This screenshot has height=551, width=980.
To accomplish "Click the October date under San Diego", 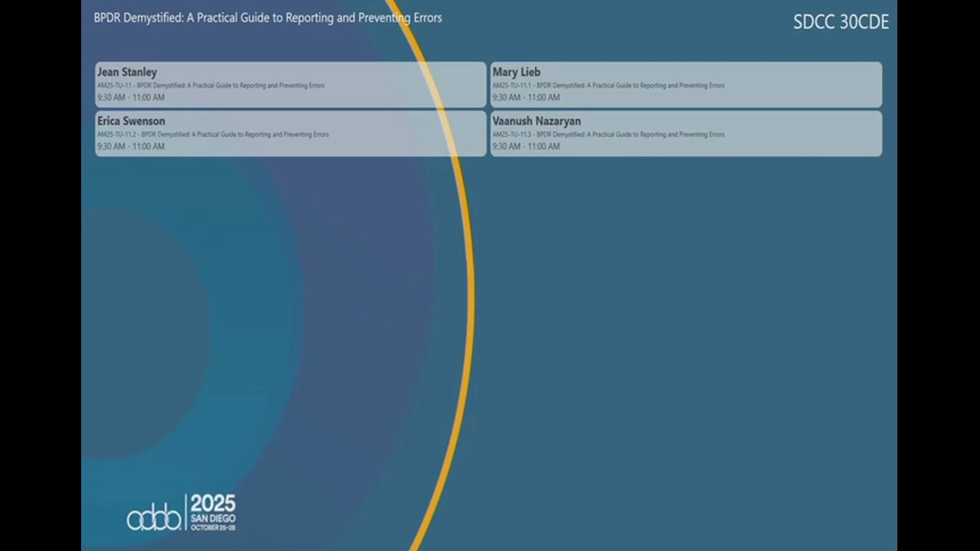I will (x=213, y=528).
